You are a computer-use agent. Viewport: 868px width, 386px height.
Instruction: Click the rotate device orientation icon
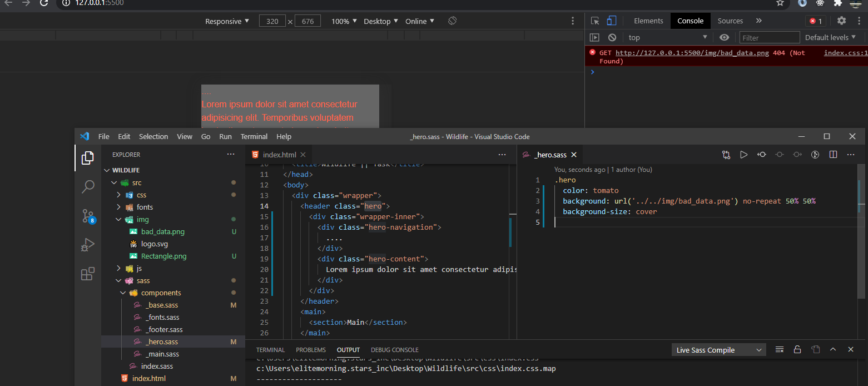click(x=453, y=21)
